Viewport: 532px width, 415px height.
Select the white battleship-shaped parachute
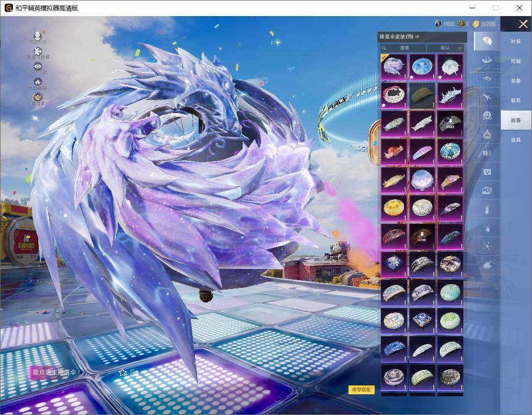450,95
